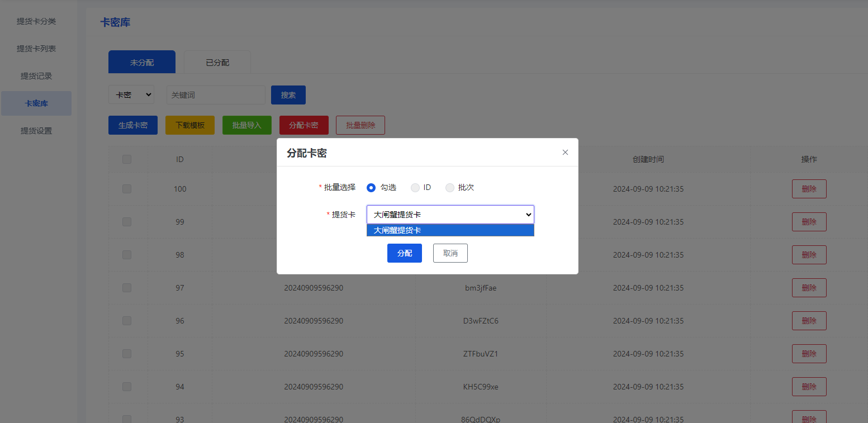Close the 分配卡密 dialog with the X
The image size is (868, 423).
point(565,152)
